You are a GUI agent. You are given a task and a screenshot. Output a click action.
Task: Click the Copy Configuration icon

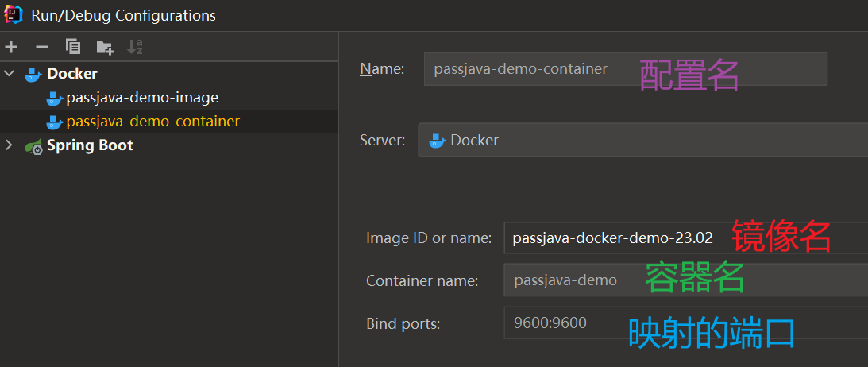point(73,47)
